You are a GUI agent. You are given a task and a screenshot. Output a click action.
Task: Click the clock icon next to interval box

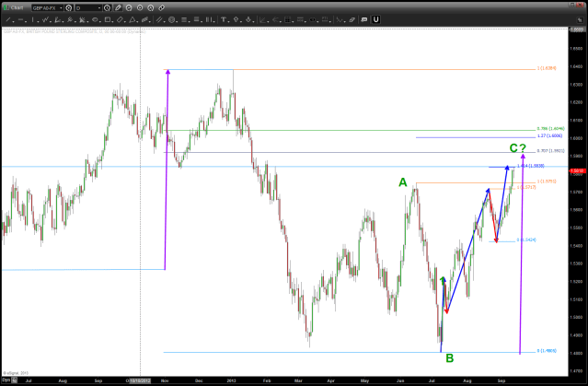point(108,7)
